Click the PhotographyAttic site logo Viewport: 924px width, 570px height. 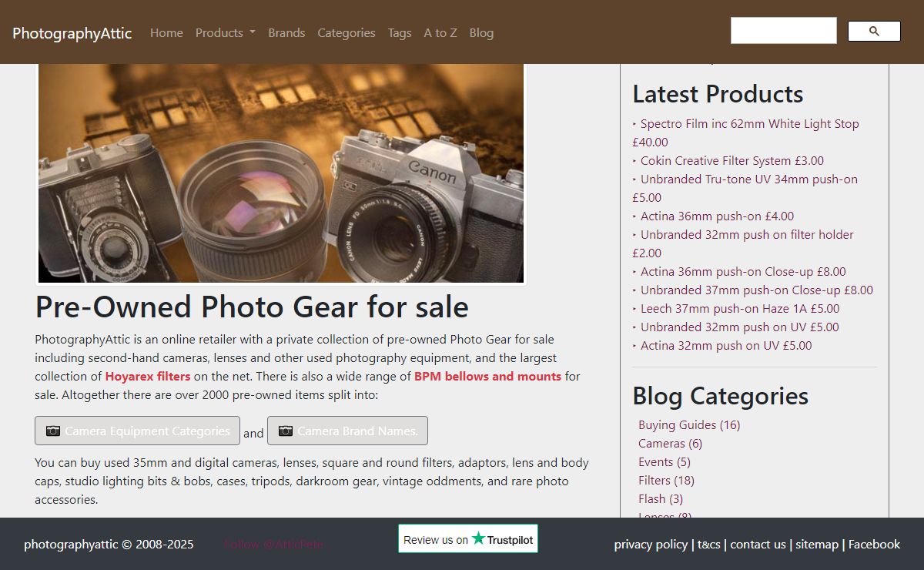pos(72,33)
